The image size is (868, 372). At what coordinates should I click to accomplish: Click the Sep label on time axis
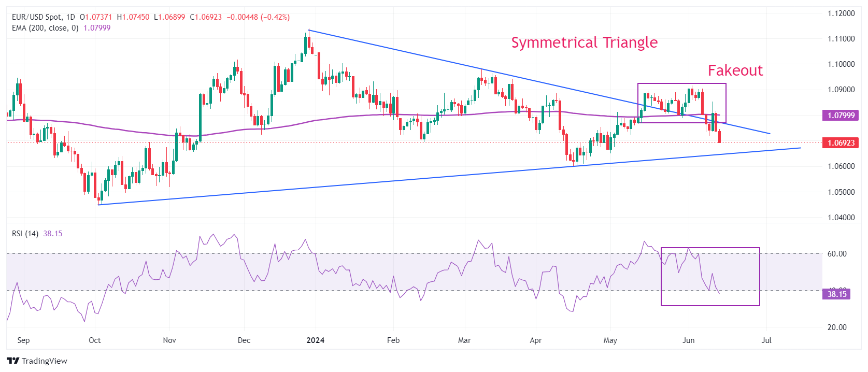23,340
